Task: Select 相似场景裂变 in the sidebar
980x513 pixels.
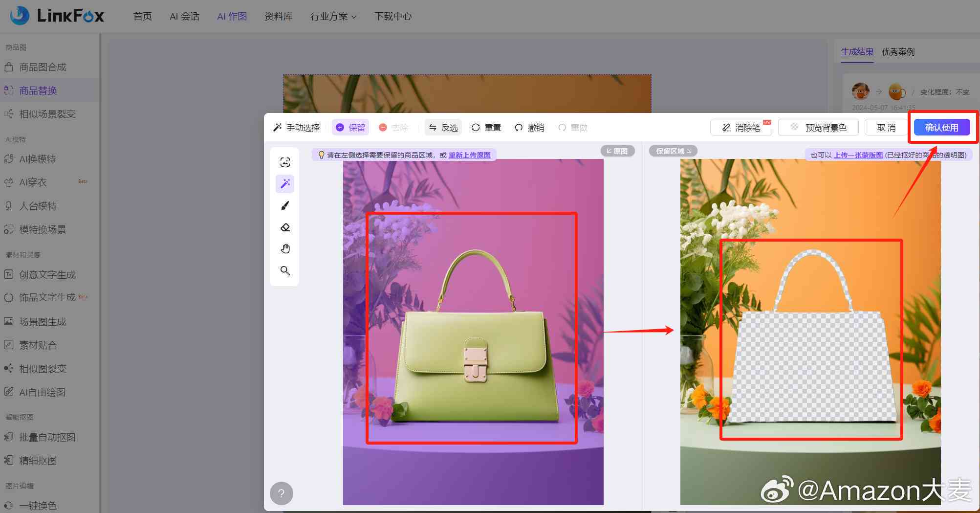Action: tap(49, 114)
